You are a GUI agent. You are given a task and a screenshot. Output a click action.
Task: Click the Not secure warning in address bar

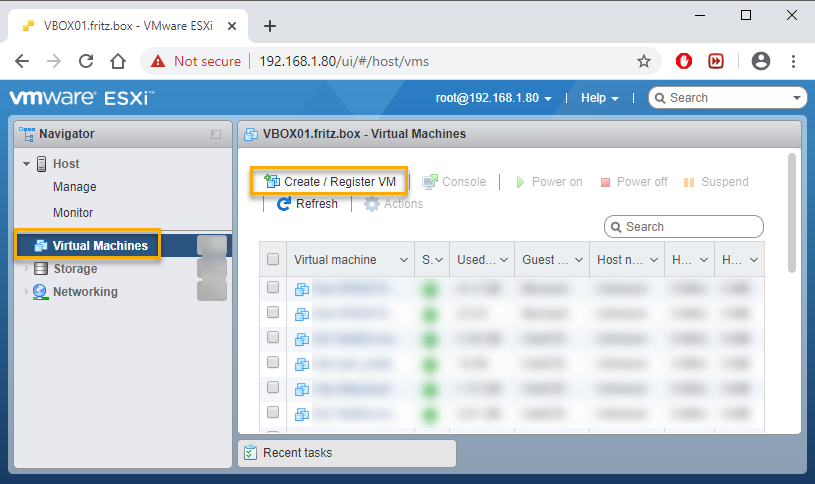click(x=195, y=61)
